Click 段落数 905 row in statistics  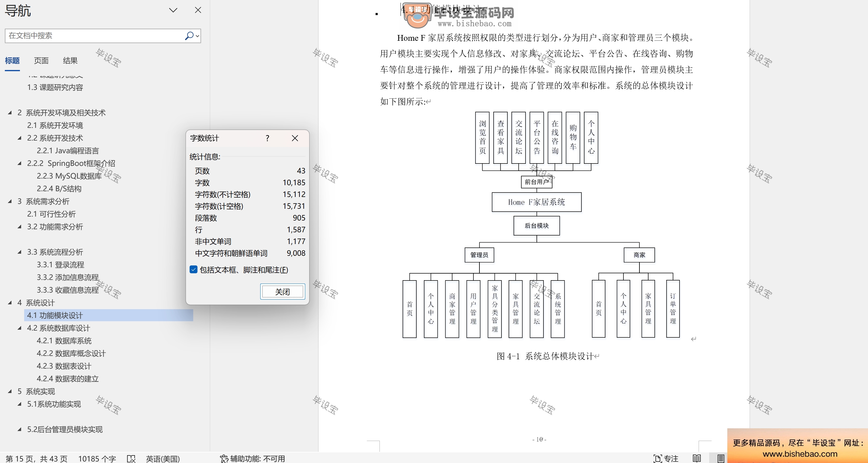[x=250, y=218]
